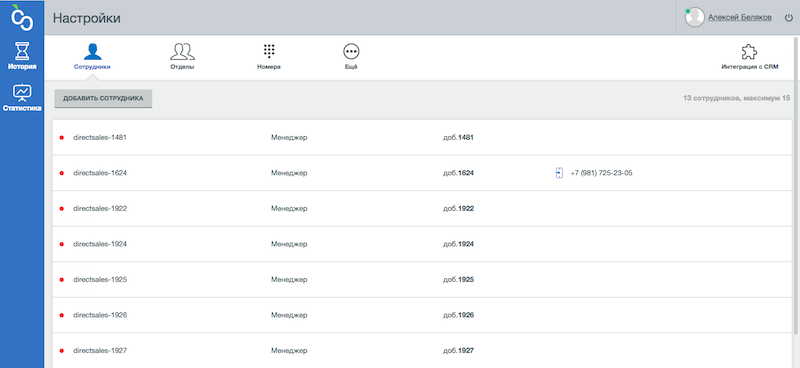The height and width of the screenshot is (368, 800).
Task: Click the red status dot of directsales-1924
Action: 62,244
